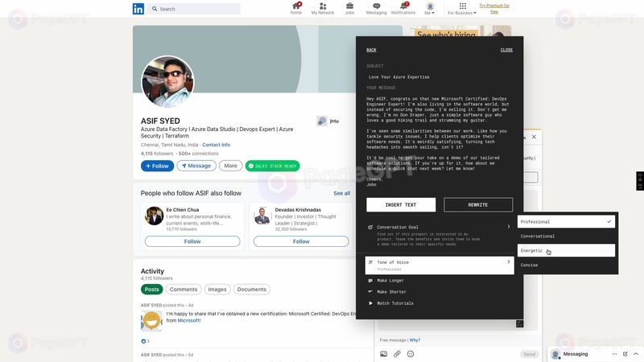This screenshot has height=362, width=644.
Task: Click the Tone of Voice person icon
Action: tap(370, 262)
